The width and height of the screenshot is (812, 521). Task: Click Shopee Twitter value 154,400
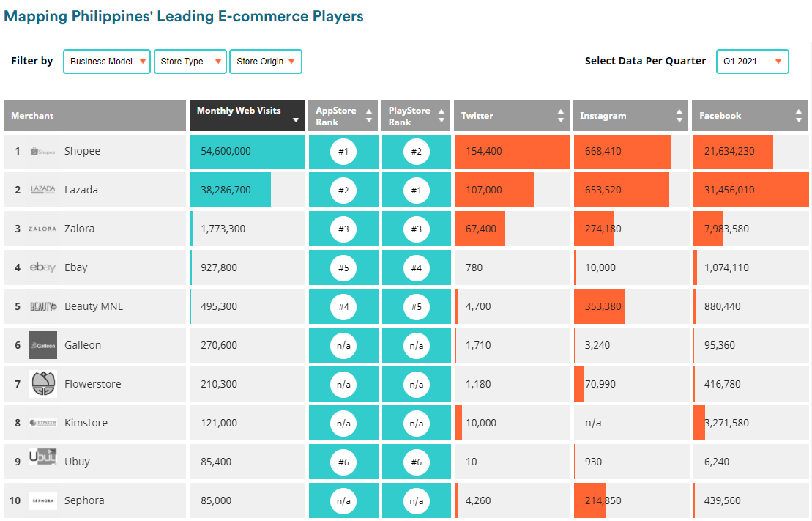[484, 152]
